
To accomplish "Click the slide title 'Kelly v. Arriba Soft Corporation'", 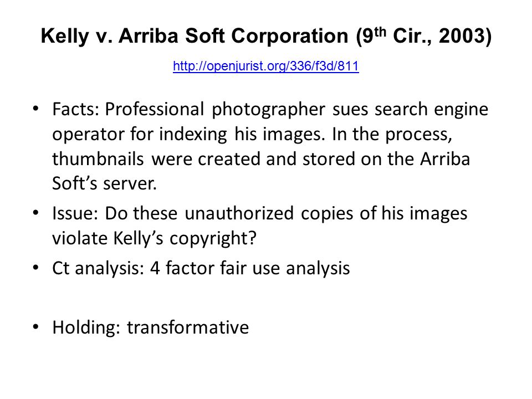I will 195,35.
